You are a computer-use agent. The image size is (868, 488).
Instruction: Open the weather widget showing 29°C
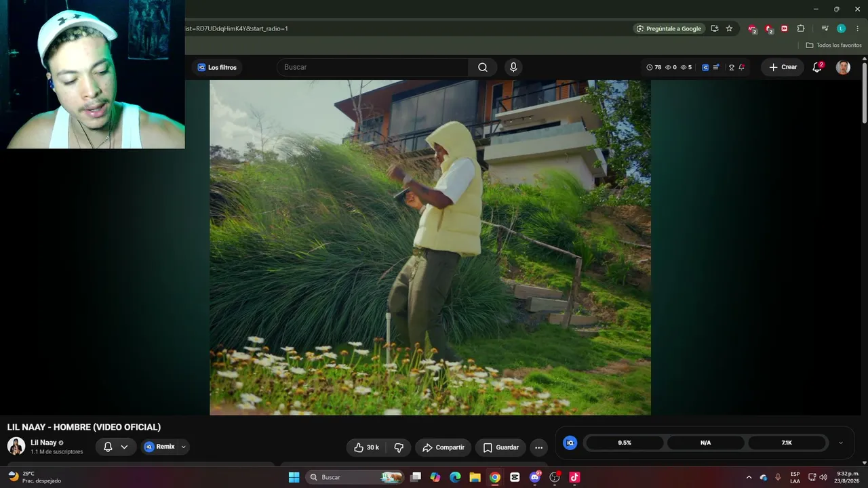click(34, 477)
